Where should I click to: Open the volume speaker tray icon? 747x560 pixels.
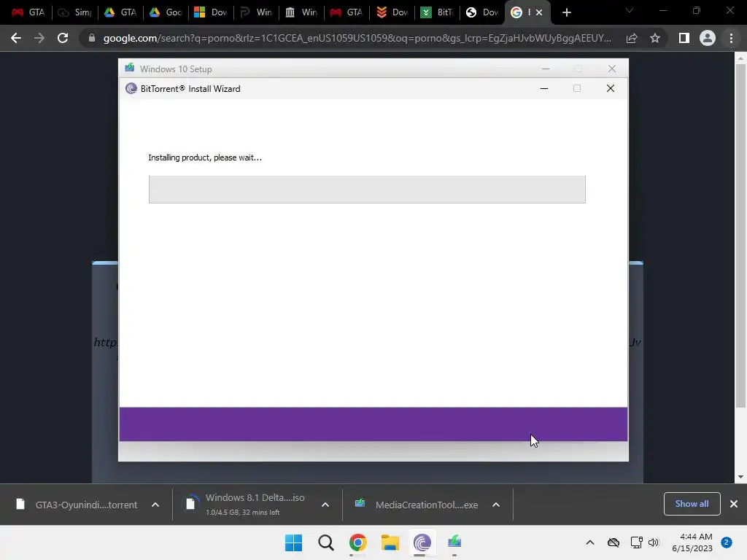point(654,542)
